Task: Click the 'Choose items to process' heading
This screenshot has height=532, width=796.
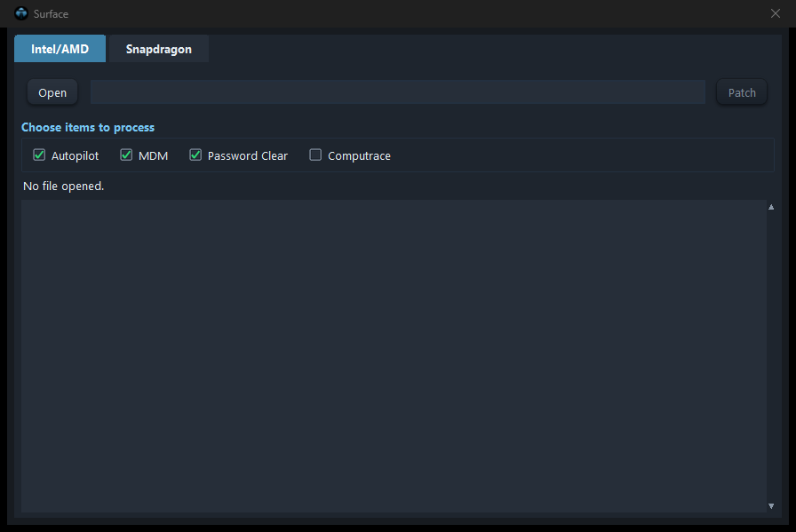Action: [88, 127]
